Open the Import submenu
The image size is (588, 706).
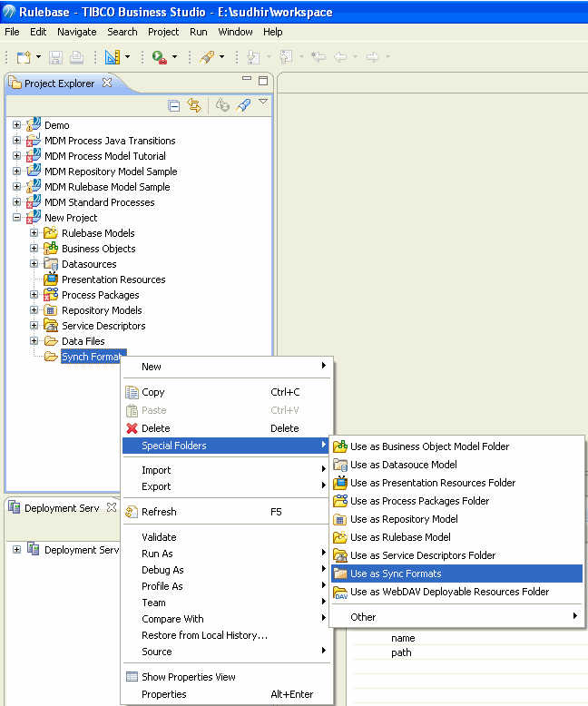228,470
